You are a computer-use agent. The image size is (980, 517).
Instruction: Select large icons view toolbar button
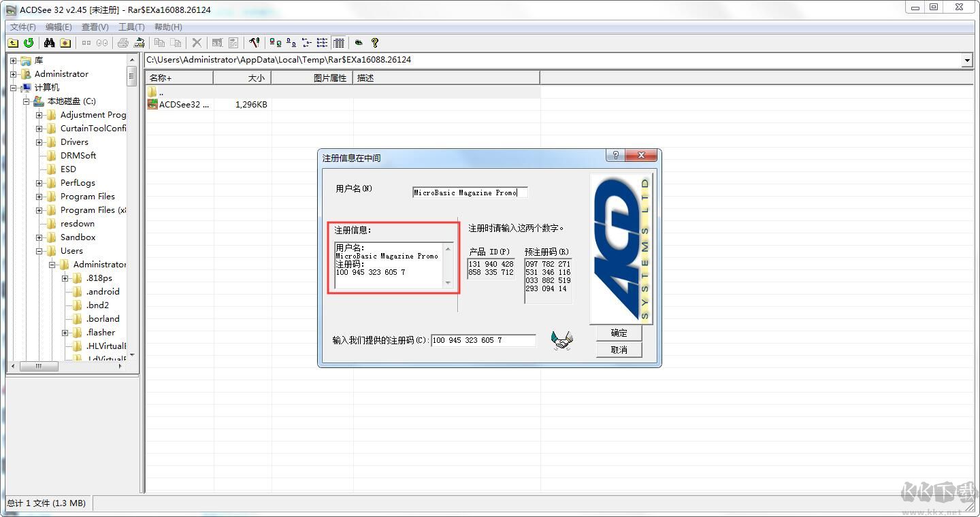[275, 43]
